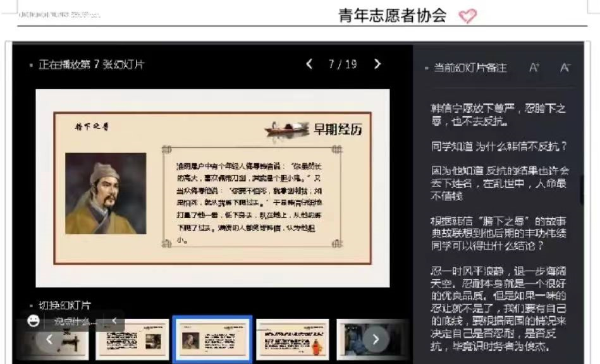The height and width of the screenshot is (364, 600).
Task: Open the slide thumbnail left of the highlighted one
Action: 132,339
